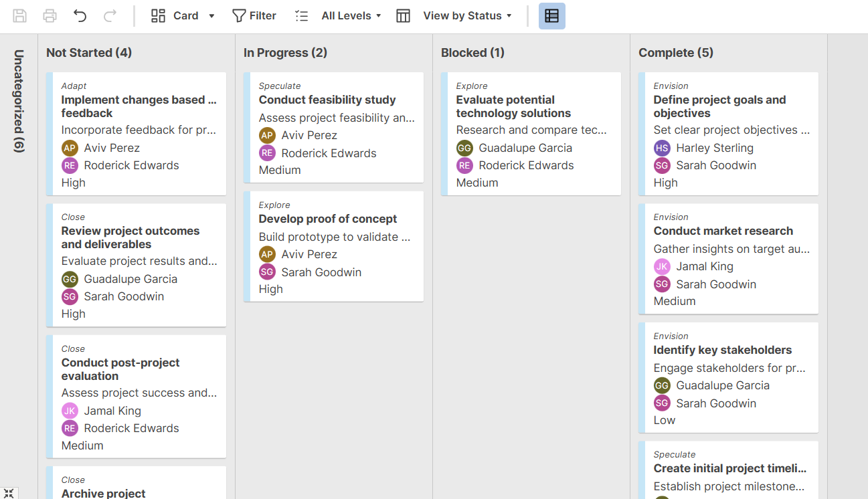Click the Save disk icon
The height and width of the screenshot is (499, 868).
point(20,16)
